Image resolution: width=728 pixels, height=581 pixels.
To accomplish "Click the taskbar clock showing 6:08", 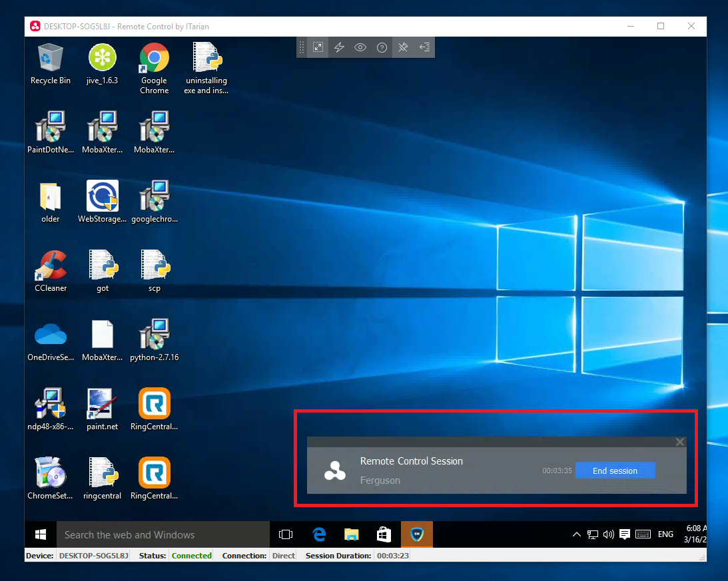I will click(695, 534).
